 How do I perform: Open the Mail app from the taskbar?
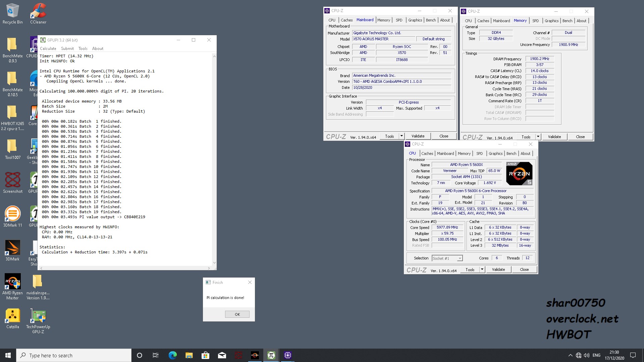[222, 355]
